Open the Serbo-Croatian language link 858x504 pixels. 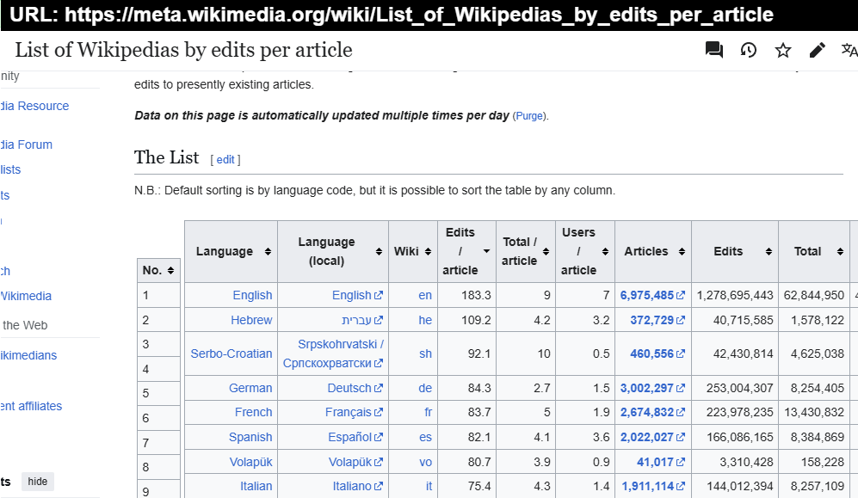click(231, 353)
